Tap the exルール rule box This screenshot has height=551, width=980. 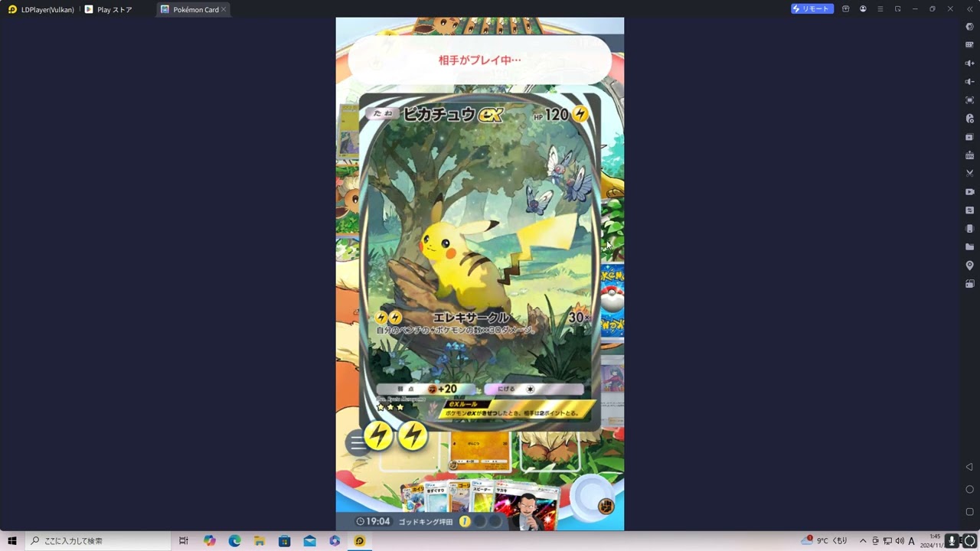tap(518, 409)
